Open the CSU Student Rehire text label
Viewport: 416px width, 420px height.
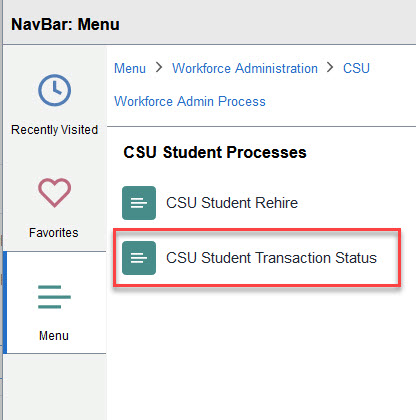click(x=232, y=203)
